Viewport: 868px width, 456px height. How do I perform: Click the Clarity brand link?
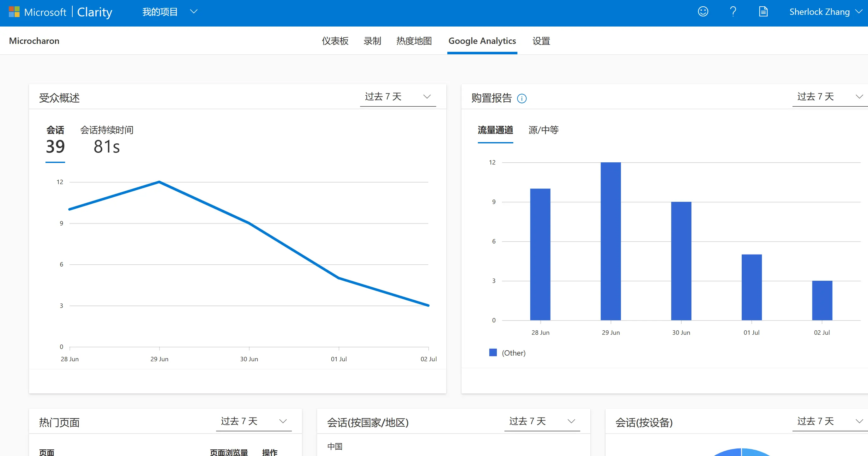[x=95, y=12]
